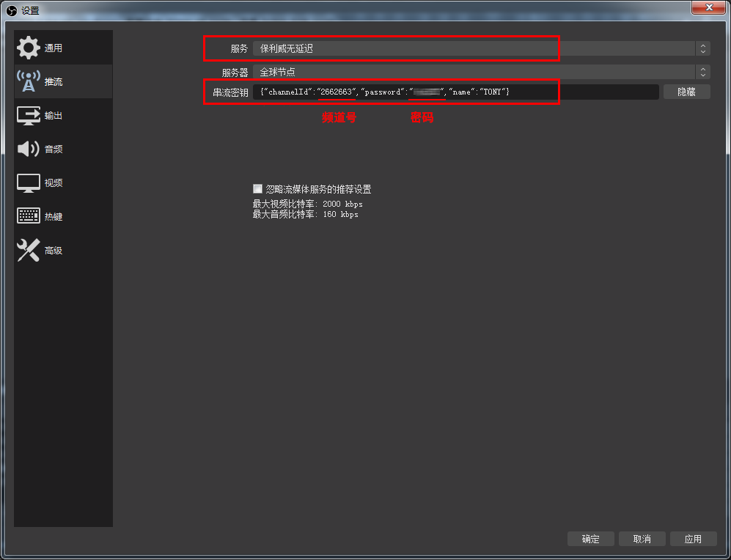Select the Stream (推流) antenna icon
Image resolution: width=731 pixels, height=560 pixels.
[x=29, y=81]
